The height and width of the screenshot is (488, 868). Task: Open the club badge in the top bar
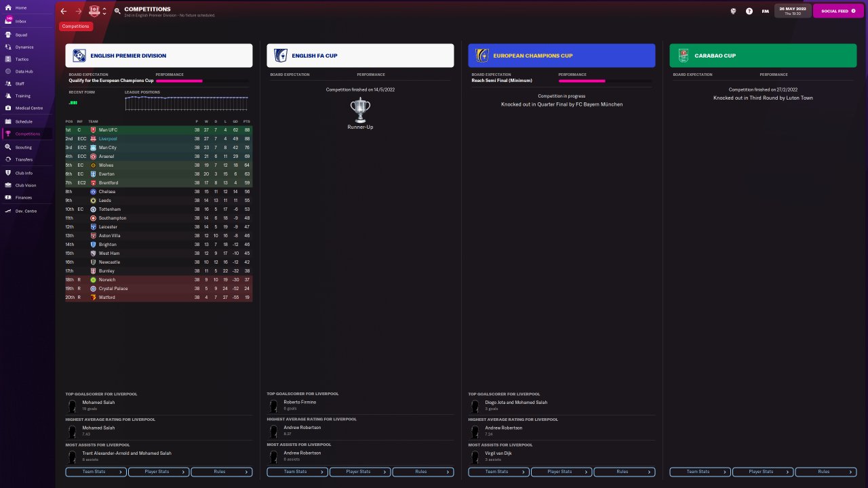[94, 11]
